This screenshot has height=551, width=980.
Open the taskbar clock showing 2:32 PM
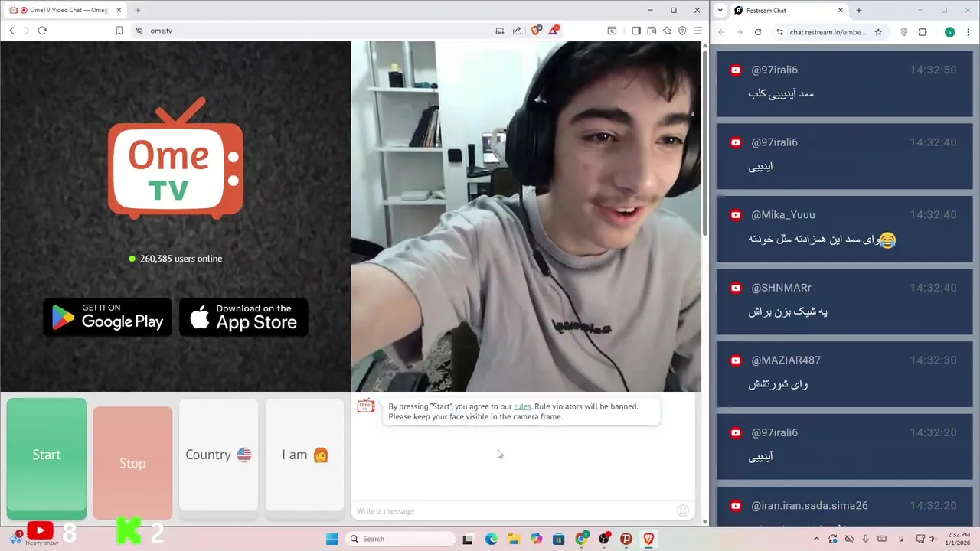pos(958,539)
